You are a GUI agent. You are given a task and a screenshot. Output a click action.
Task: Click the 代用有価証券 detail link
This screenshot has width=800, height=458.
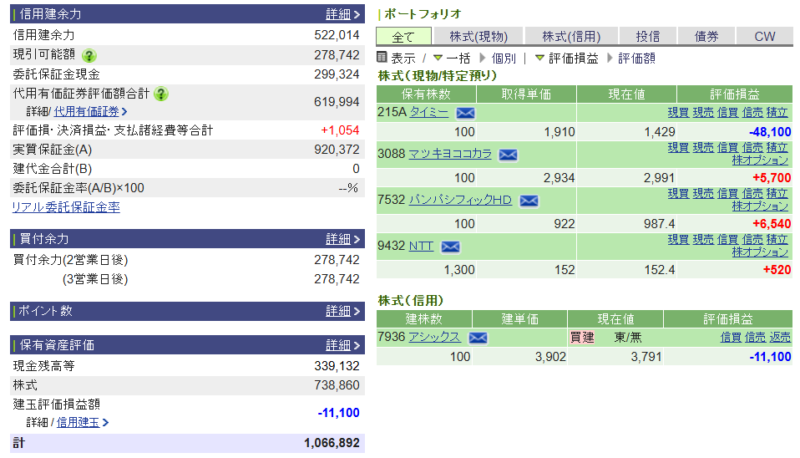coord(86,112)
